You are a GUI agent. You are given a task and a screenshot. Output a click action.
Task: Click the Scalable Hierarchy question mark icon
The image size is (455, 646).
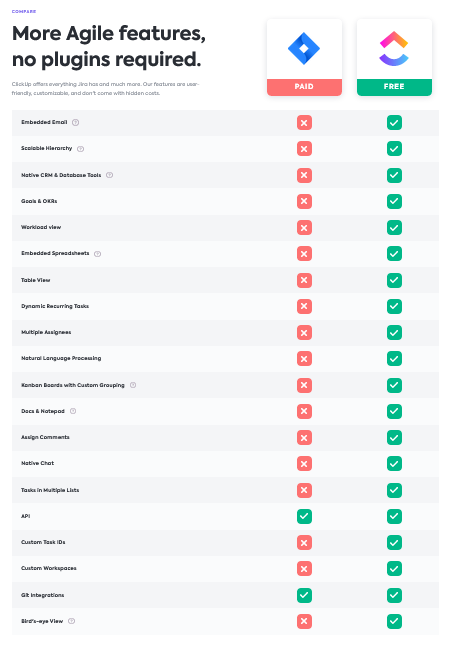point(80,149)
